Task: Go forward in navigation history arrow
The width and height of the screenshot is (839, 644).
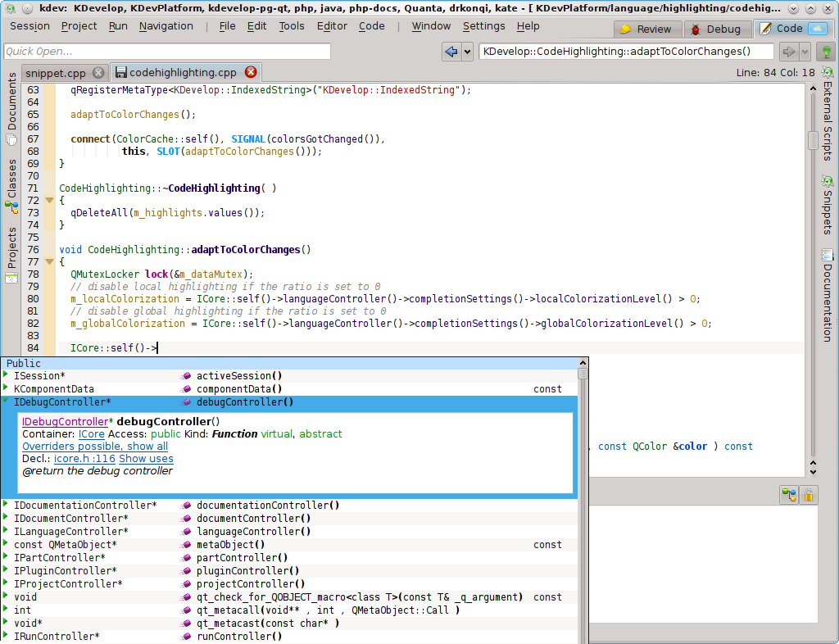Action: (x=789, y=52)
